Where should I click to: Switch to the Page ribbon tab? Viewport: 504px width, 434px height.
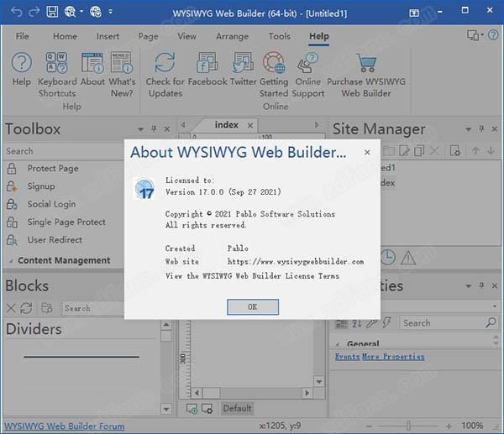[148, 36]
